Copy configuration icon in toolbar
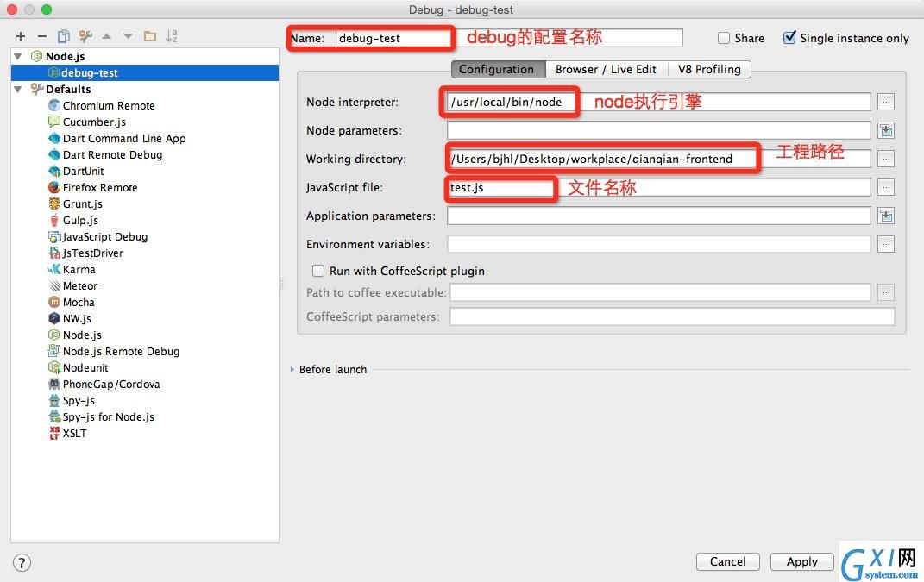924x582 pixels. pyautogui.click(x=64, y=36)
